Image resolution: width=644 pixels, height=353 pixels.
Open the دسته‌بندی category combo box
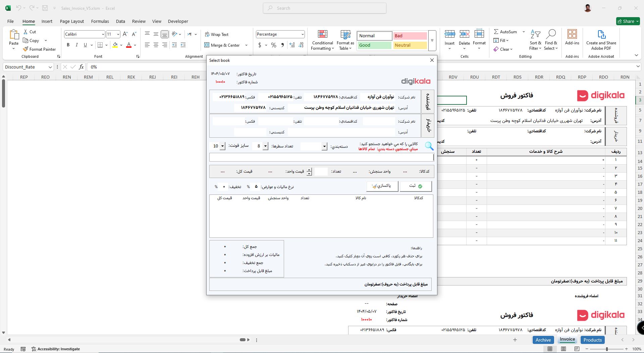tap(324, 146)
